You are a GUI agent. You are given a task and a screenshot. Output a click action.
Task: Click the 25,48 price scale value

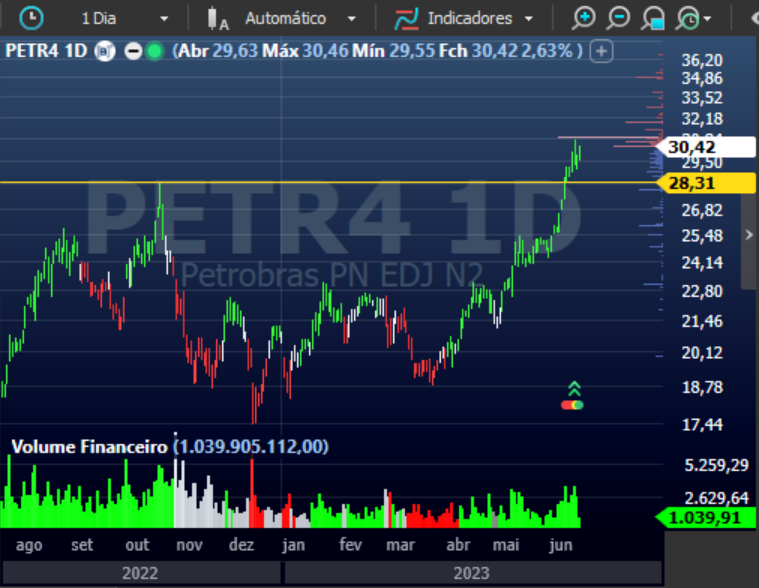[702, 236]
